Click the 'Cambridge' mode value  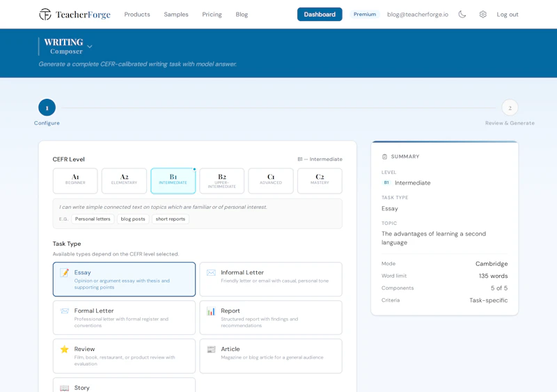(x=492, y=264)
